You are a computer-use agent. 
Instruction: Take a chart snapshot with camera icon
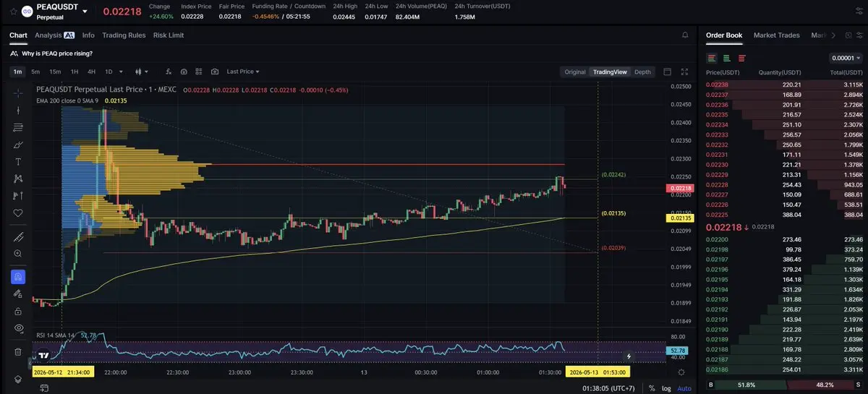tap(215, 72)
